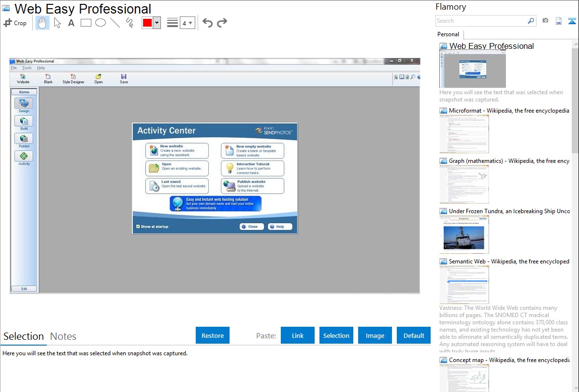Click the Blank toolbar icon
The width and height of the screenshot is (579, 392).
coord(48,79)
